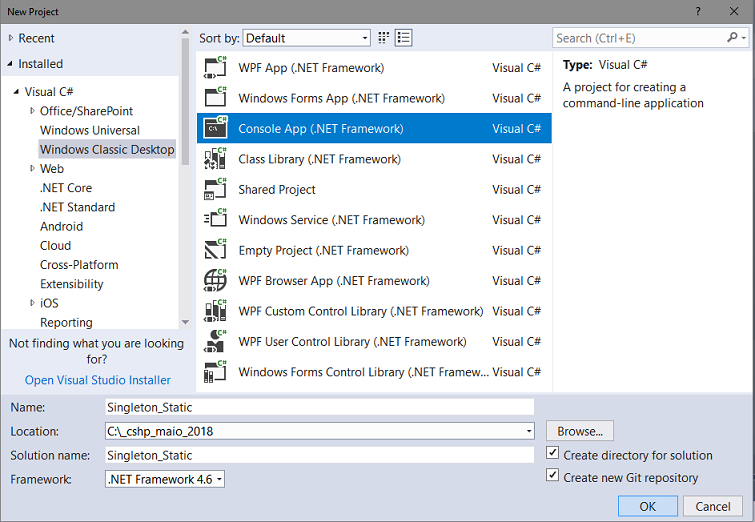Switch to small icons view
Viewport: 755px width, 522px height.
(383, 38)
